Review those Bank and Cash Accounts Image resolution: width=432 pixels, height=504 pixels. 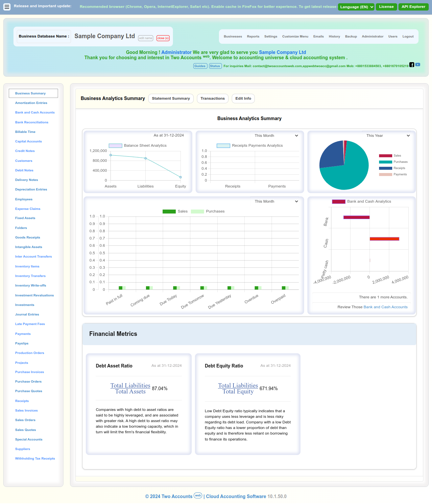pyautogui.click(x=385, y=307)
